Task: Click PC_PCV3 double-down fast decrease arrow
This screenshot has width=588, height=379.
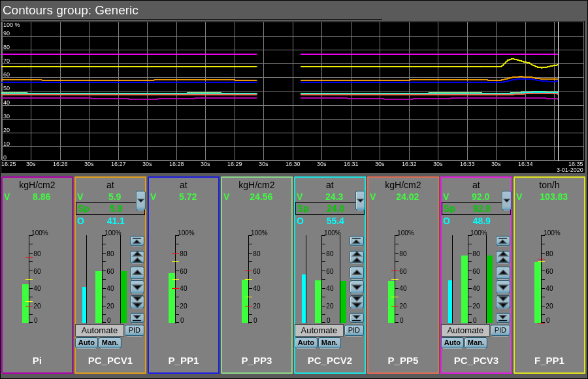Action: (x=502, y=302)
